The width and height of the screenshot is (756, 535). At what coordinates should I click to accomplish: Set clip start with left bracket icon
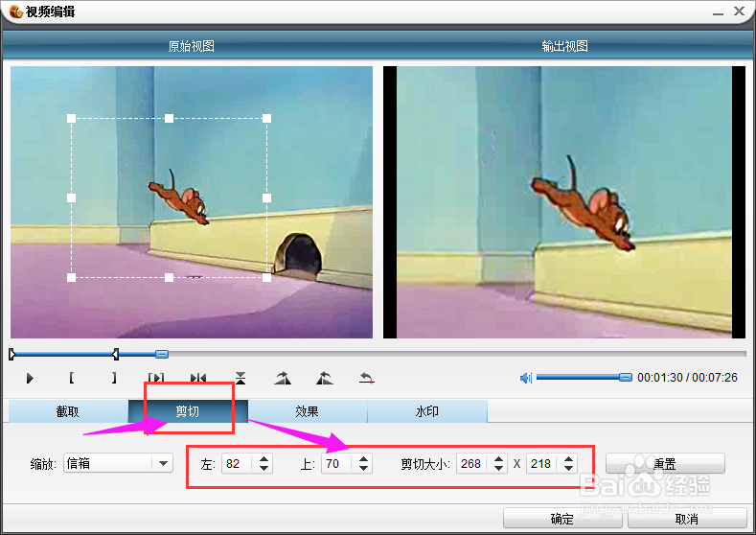click(x=71, y=378)
